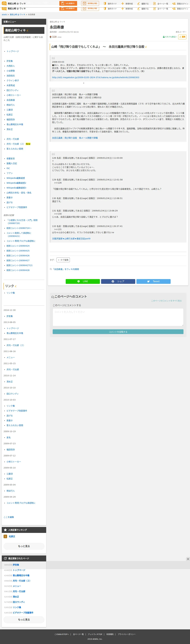Open 変名 under 2009-10-19
The image size is (190, 644).
pos(9,438)
